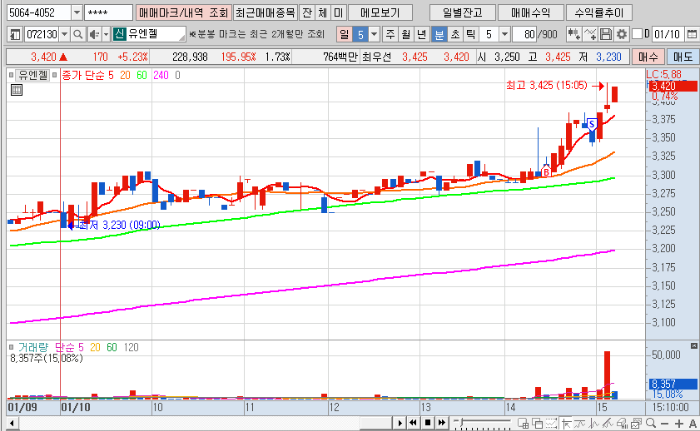This screenshot has height=431, width=700.
Task: Open chart settings gear icon
Action: point(621,34)
